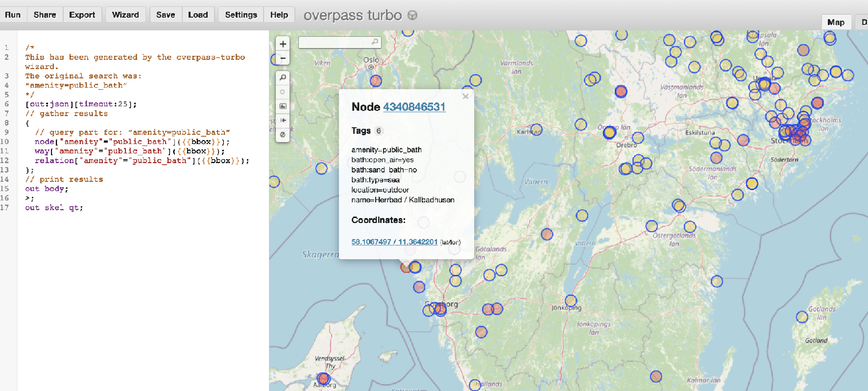Toggle the data overlay visibility icon
Viewport: 868px width, 391px height.
(283, 134)
